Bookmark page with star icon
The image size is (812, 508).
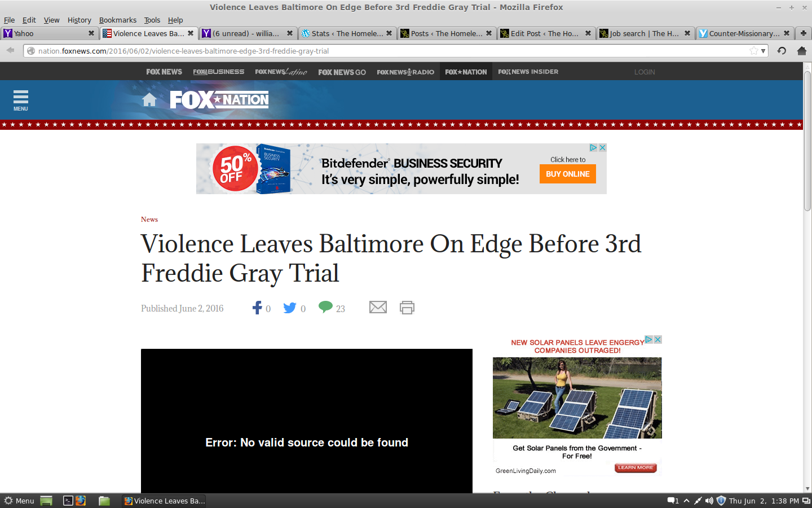click(753, 51)
